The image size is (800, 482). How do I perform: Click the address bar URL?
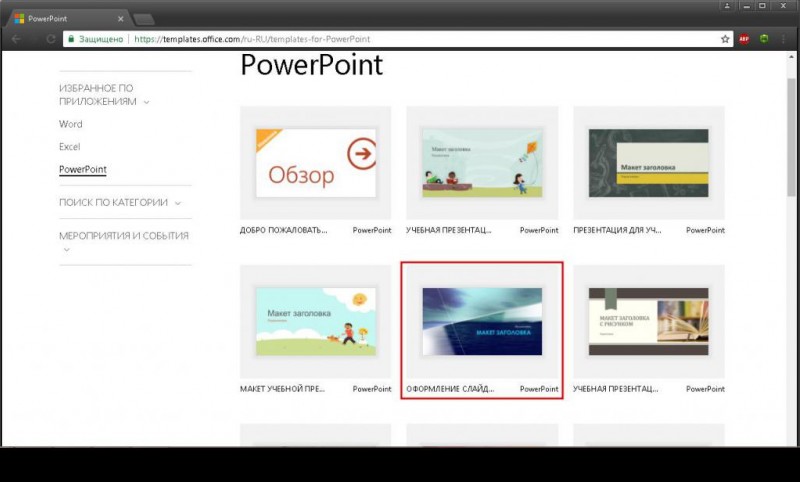(252, 39)
